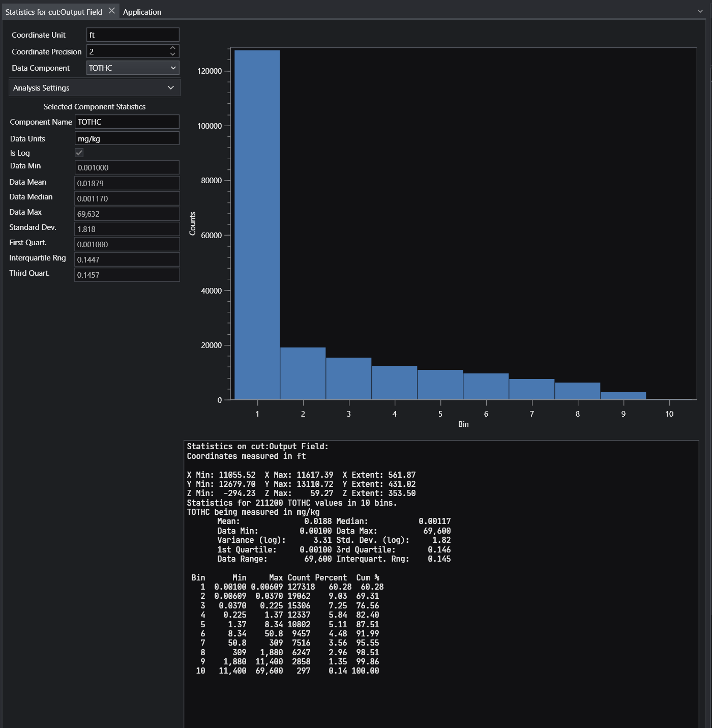
Task: Select the Data Mean value box
Action: tap(127, 183)
